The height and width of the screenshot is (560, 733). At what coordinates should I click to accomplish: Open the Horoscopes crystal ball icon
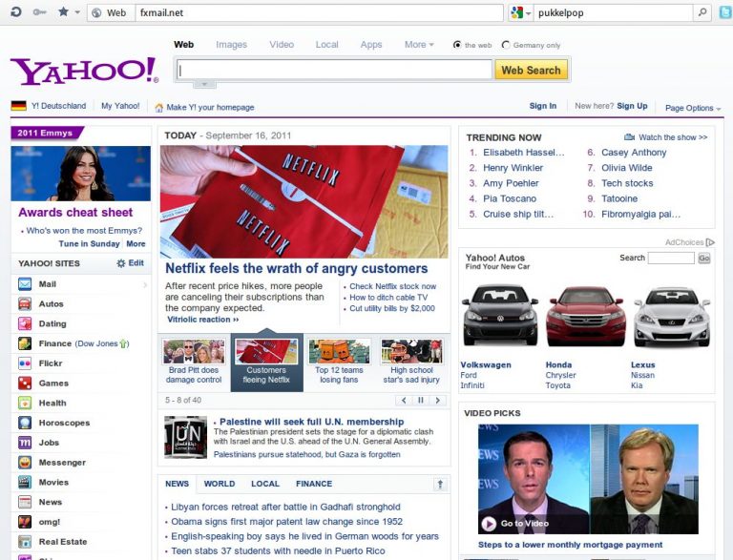tap(25, 423)
